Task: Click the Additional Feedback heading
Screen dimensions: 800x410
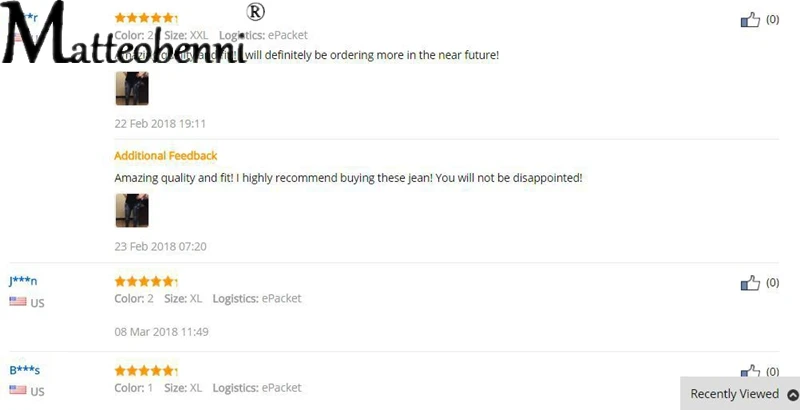Action: point(166,156)
